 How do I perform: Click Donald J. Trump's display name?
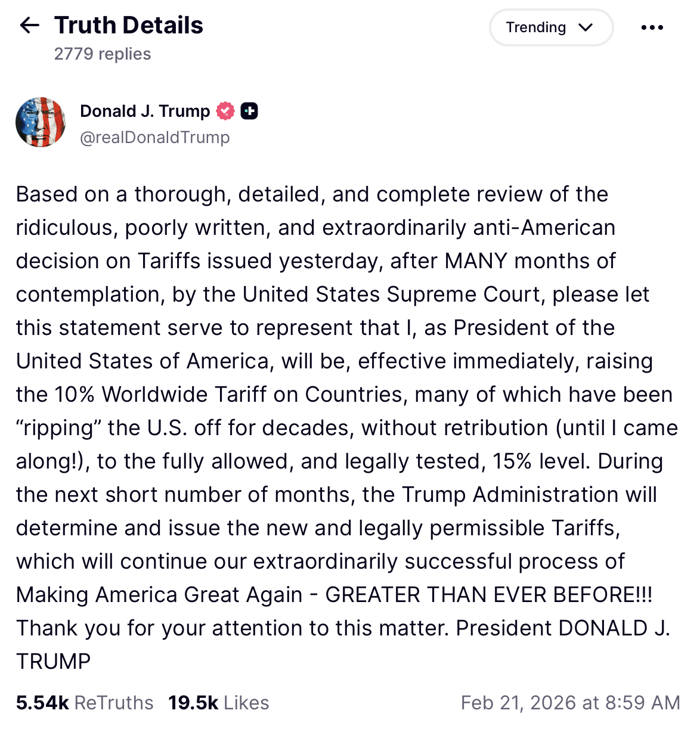point(145,111)
